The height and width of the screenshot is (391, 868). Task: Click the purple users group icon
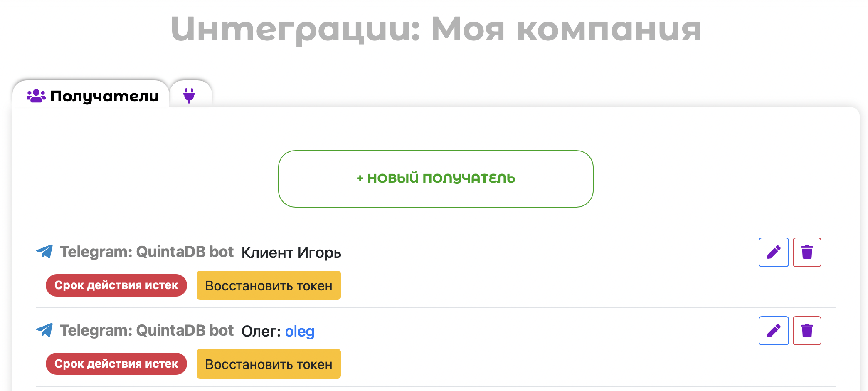pos(36,96)
